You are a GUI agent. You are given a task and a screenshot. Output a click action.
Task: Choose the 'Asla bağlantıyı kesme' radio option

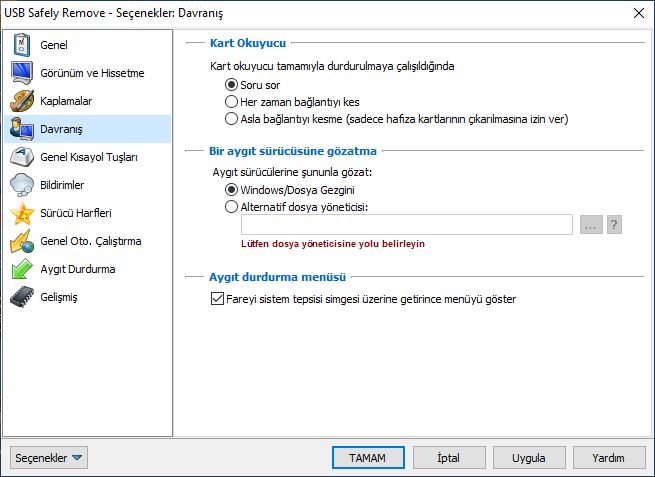pos(231,119)
